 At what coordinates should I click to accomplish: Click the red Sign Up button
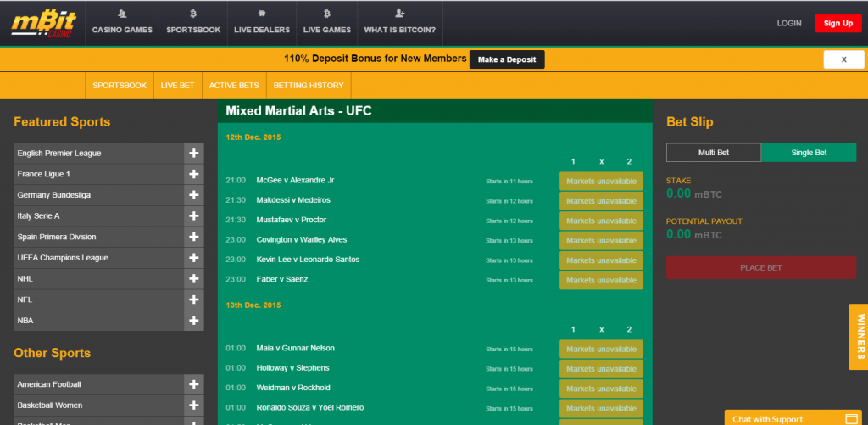[838, 23]
